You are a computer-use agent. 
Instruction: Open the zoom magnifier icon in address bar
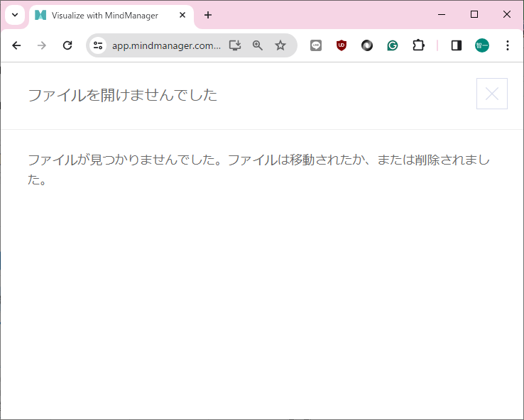[x=258, y=45]
